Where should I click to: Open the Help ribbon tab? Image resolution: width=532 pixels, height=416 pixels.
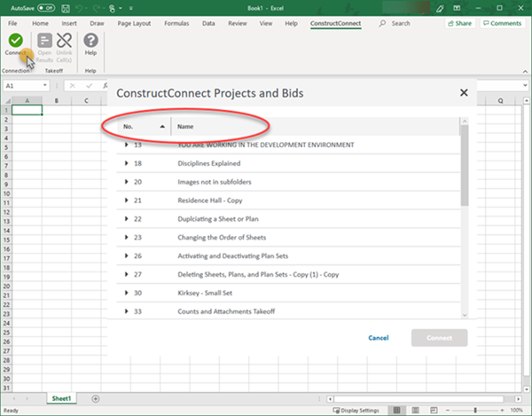291,23
